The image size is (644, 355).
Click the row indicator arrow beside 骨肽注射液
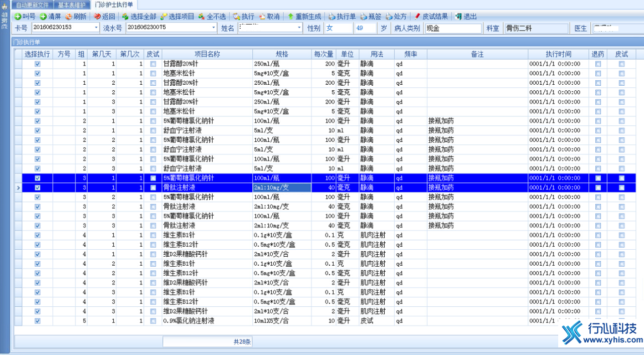tap(19, 188)
